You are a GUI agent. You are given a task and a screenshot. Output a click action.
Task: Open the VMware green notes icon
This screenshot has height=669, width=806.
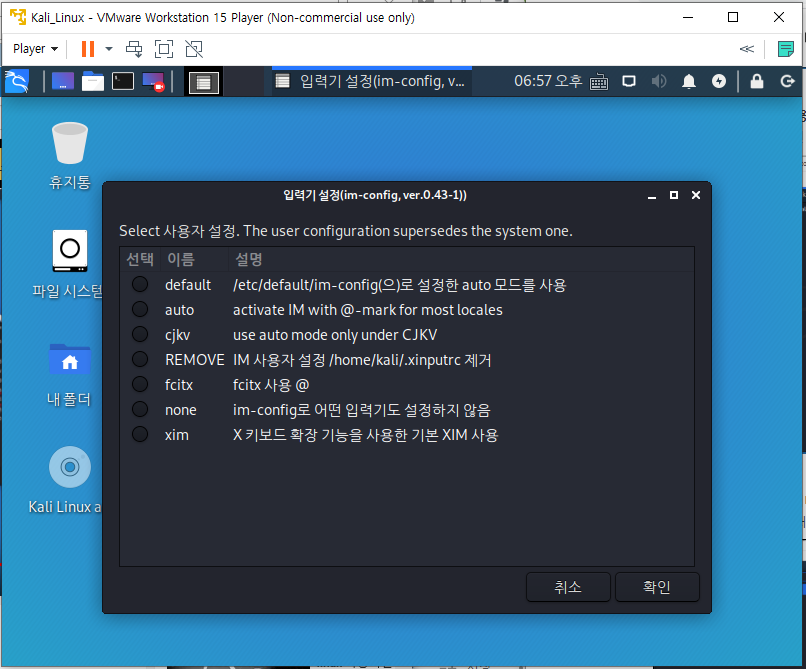785,49
